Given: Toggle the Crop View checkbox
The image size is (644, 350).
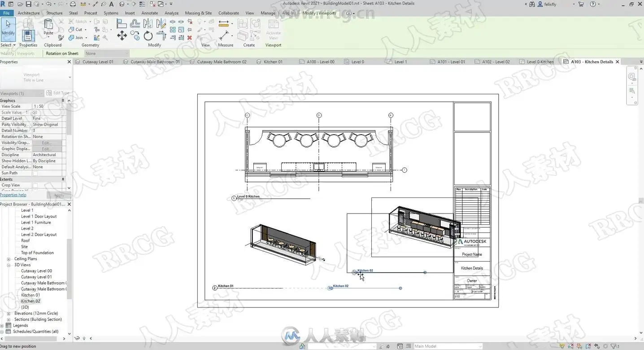Looking at the screenshot, I should coord(35,185).
